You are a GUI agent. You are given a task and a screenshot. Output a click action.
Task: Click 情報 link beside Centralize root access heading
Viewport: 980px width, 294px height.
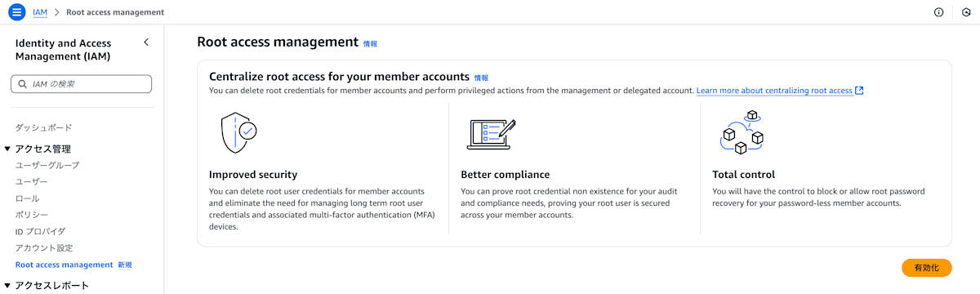pos(481,78)
